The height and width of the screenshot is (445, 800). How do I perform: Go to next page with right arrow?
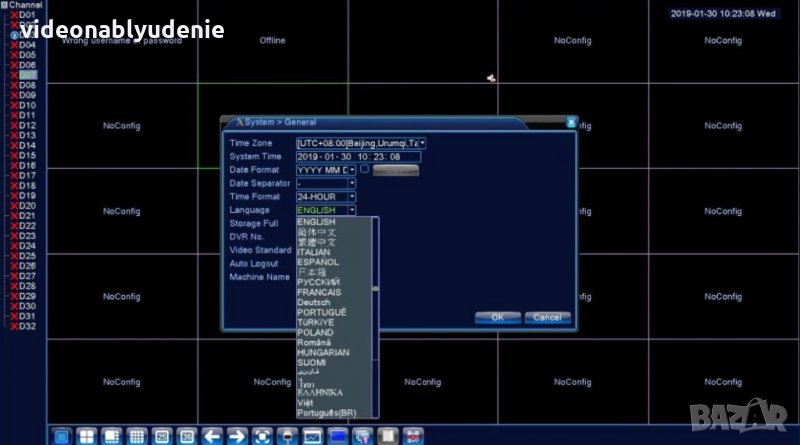(x=237, y=436)
